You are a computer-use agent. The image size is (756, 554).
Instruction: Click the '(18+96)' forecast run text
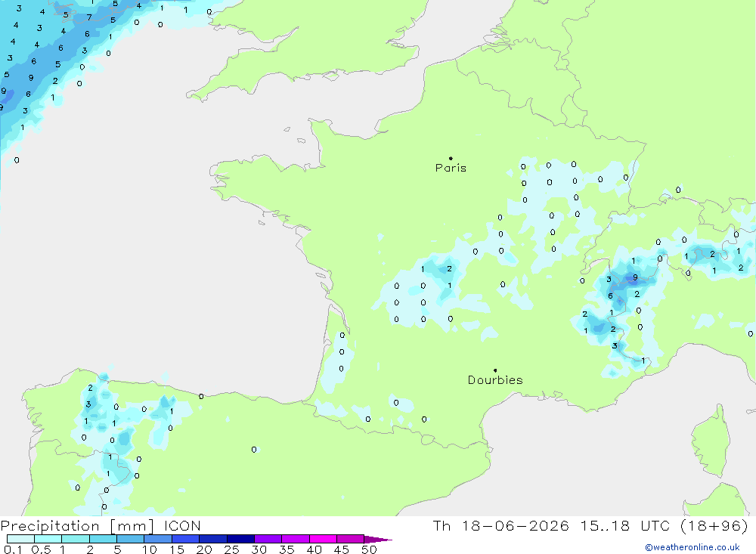coord(714,525)
